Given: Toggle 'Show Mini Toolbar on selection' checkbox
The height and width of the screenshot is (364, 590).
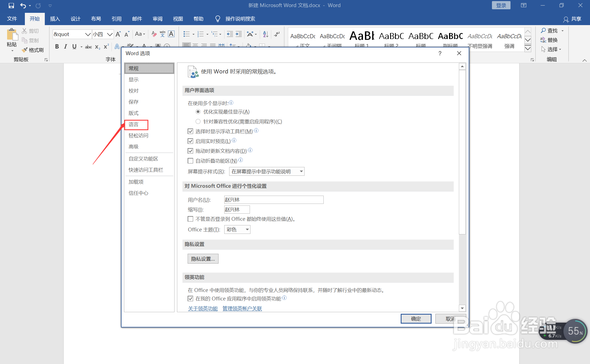Looking at the screenshot, I should (x=190, y=132).
